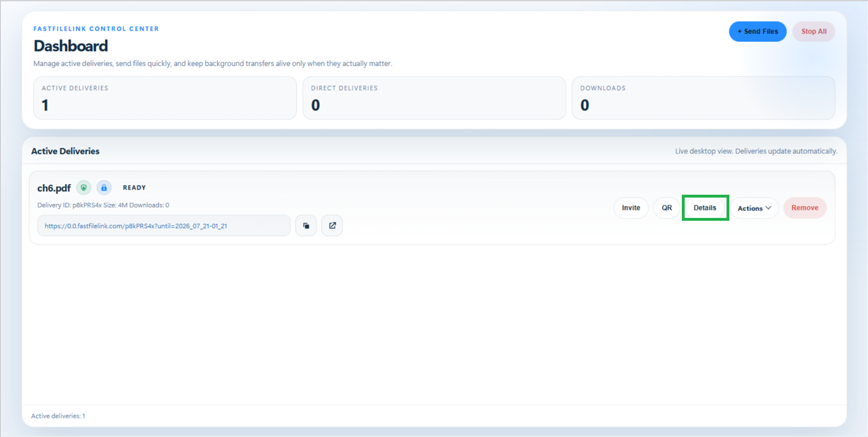Open Details for the ch6.pdf delivery
The height and width of the screenshot is (437, 868).
(x=705, y=208)
